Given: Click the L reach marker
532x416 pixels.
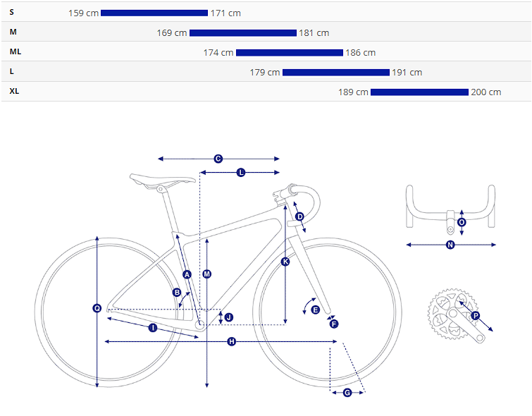Looking at the screenshot, I should click(x=241, y=172).
